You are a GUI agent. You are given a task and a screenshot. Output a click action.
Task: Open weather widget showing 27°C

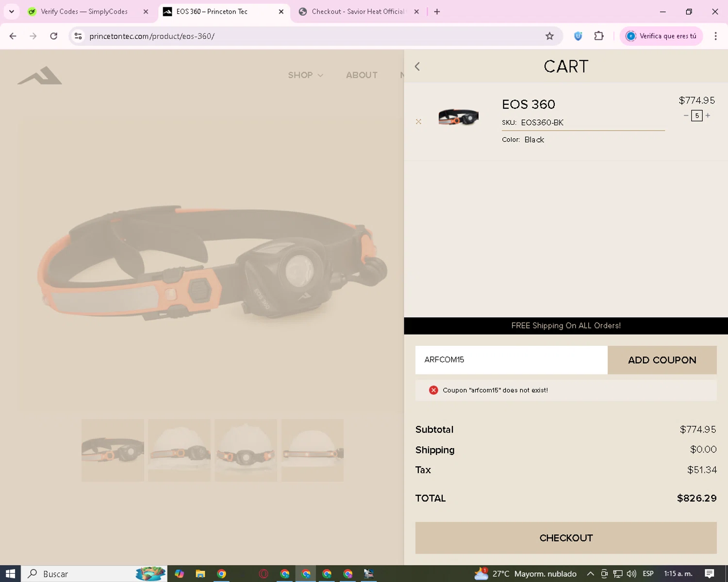pos(526,574)
